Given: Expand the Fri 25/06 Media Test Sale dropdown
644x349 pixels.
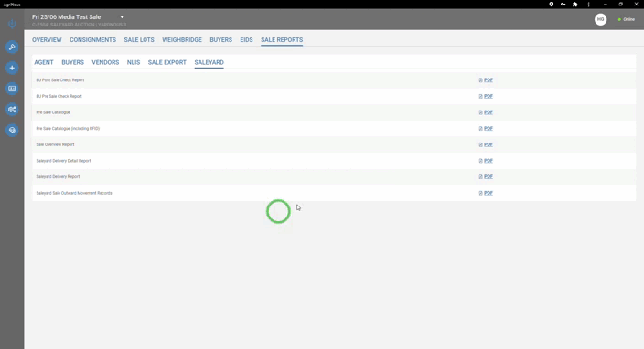Looking at the screenshot, I should point(122,17).
